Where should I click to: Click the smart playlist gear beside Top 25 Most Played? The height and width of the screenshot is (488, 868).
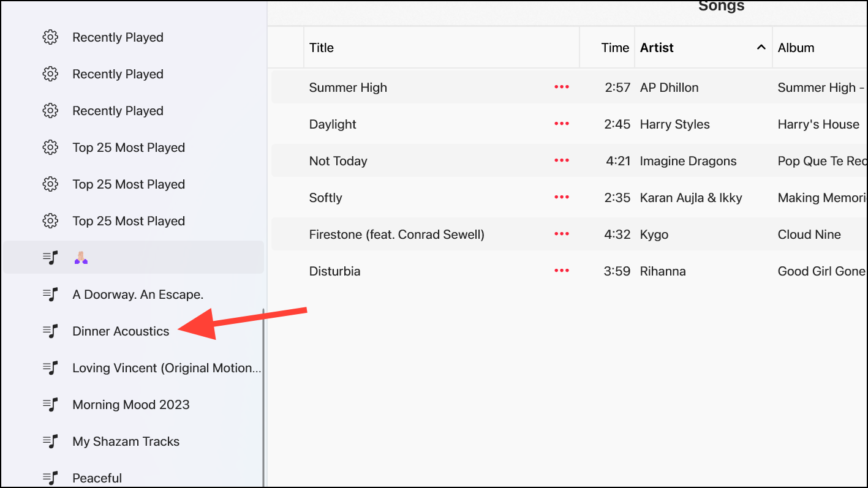(x=50, y=147)
